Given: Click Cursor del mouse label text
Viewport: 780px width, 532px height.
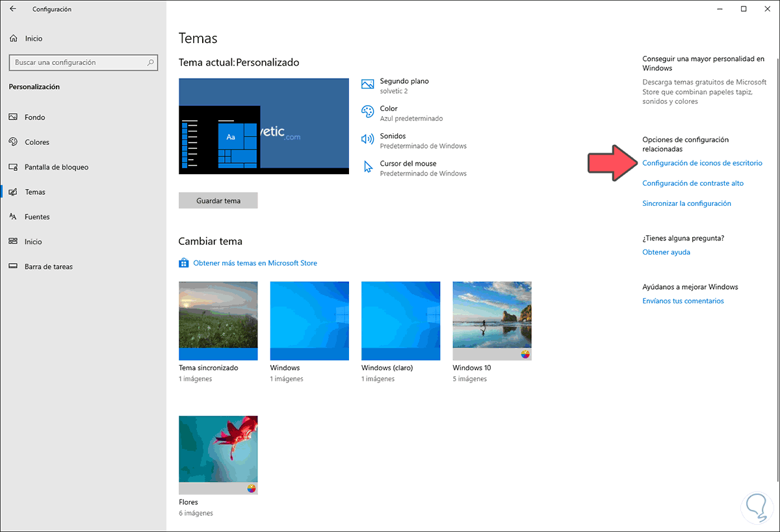Looking at the screenshot, I should coord(408,164).
